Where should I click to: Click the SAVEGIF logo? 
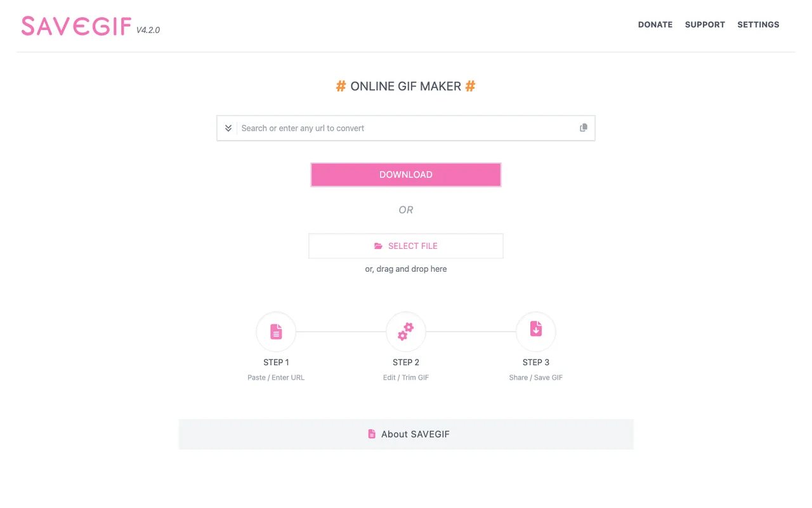[76, 25]
